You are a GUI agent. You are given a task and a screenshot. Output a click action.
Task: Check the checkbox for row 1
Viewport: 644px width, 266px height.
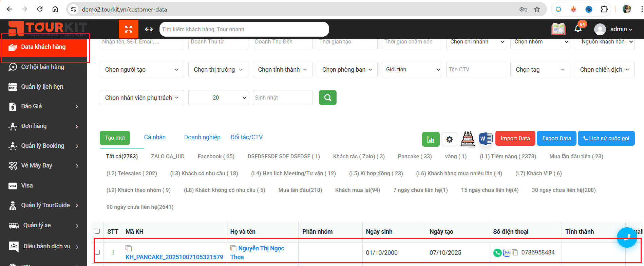tap(97, 252)
